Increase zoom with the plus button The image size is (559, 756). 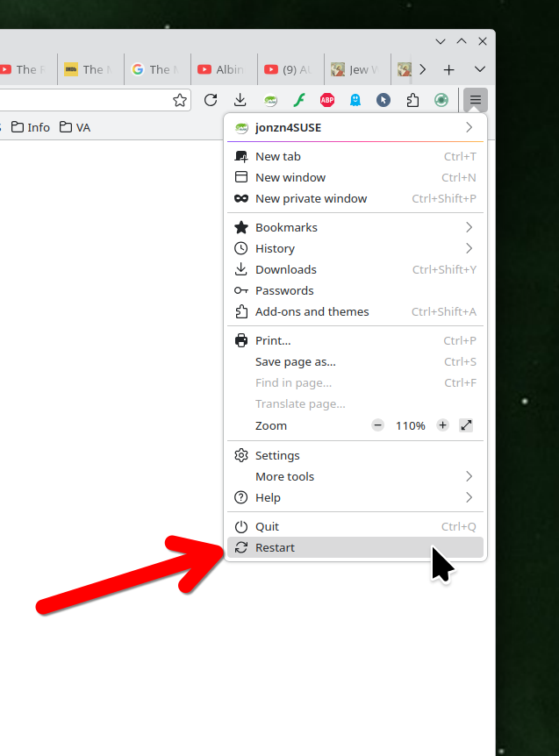click(x=443, y=425)
